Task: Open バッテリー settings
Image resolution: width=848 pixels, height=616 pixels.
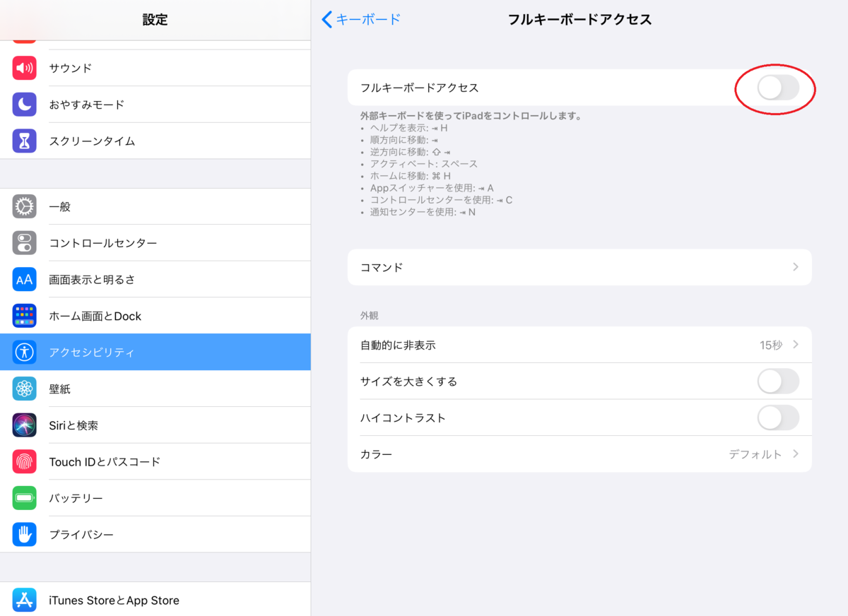Action: click(x=155, y=498)
